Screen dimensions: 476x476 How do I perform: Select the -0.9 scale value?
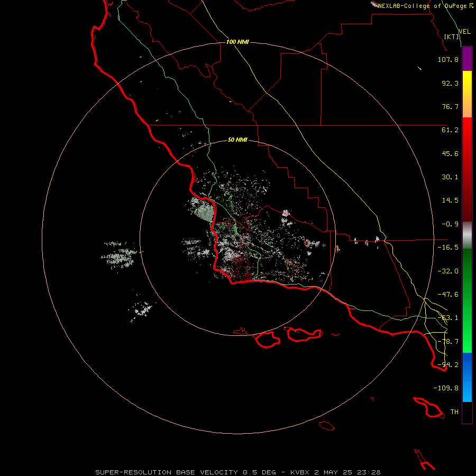(x=450, y=224)
